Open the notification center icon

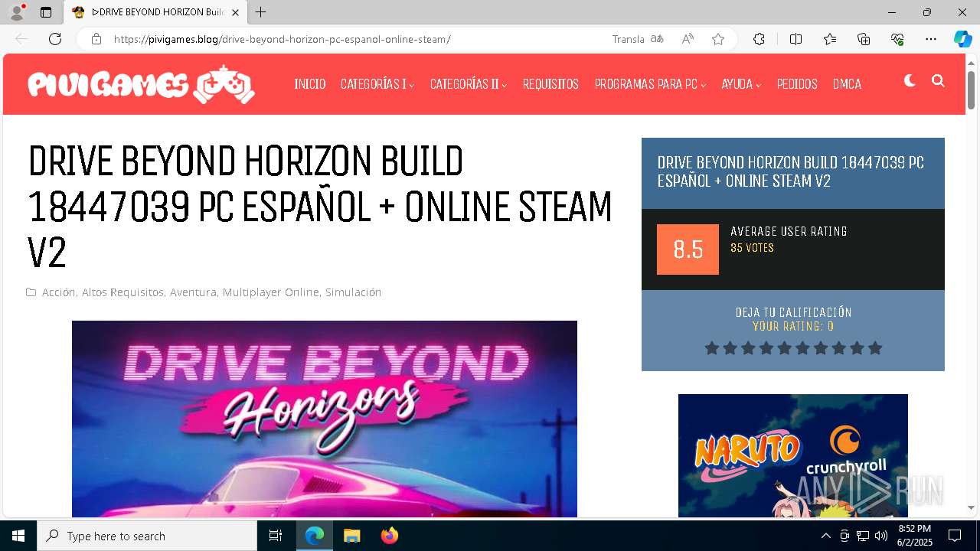pos(955,536)
